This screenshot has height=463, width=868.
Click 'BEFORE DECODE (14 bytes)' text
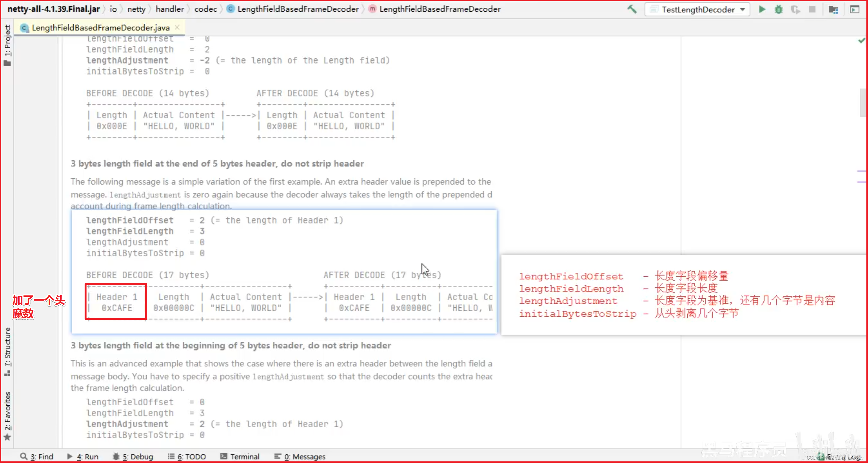coord(148,93)
